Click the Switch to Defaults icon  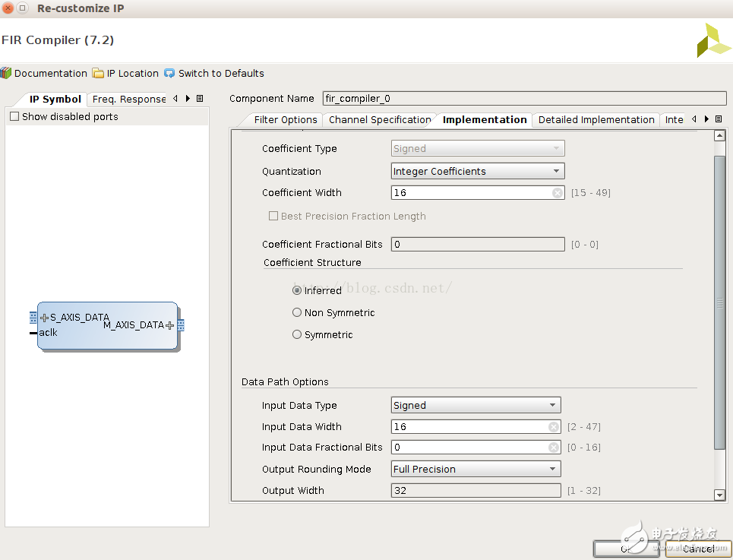(x=169, y=74)
